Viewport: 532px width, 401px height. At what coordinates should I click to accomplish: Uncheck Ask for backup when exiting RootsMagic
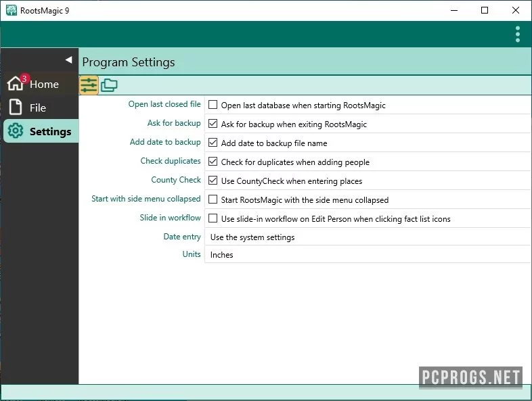pos(213,124)
